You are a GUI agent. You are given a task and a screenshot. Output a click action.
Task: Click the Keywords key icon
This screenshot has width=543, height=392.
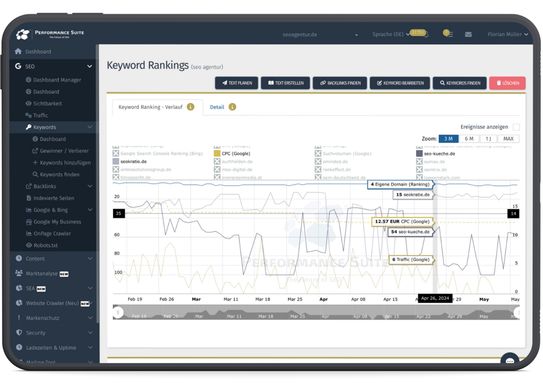(28, 127)
